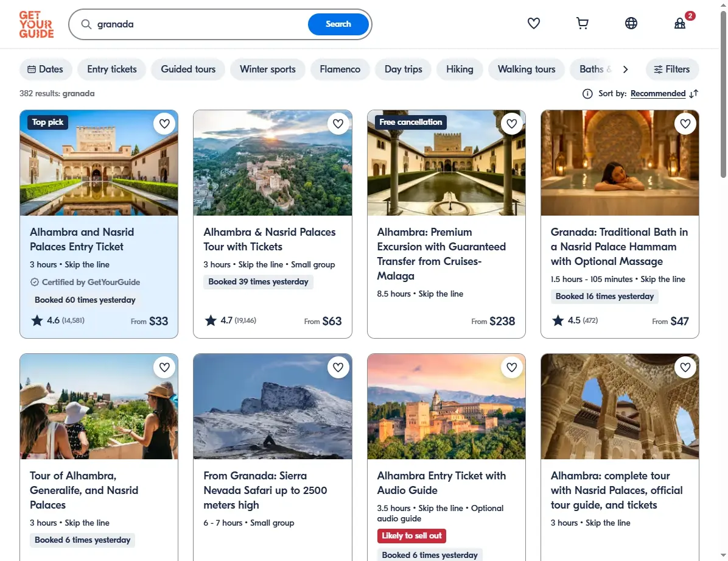
Task: Open the Filters panel
Action: [x=672, y=69]
